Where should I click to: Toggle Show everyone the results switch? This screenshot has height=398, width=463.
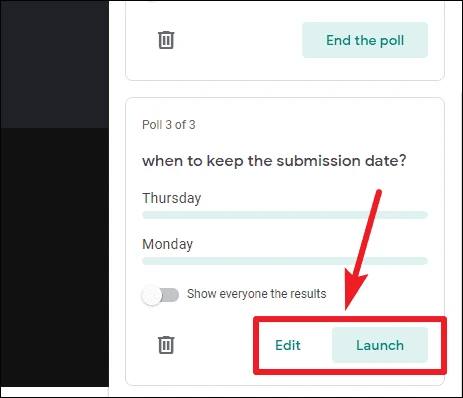pyautogui.click(x=160, y=295)
